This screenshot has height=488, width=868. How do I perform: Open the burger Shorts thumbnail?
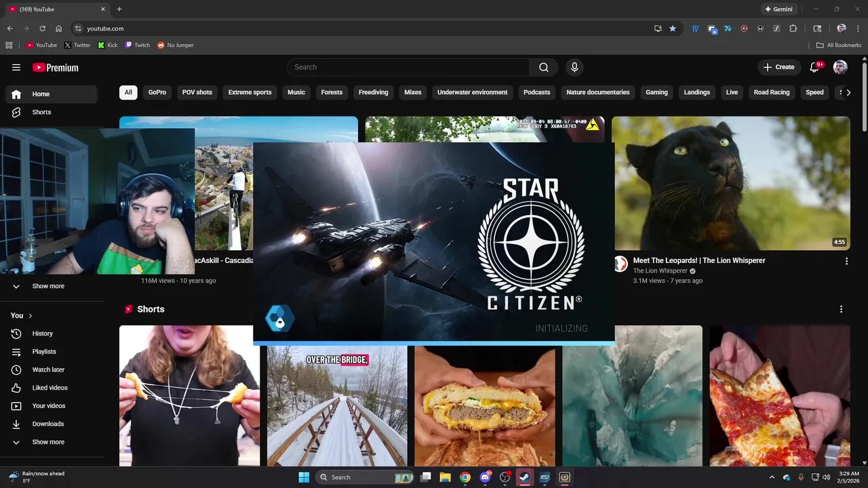tap(485, 396)
